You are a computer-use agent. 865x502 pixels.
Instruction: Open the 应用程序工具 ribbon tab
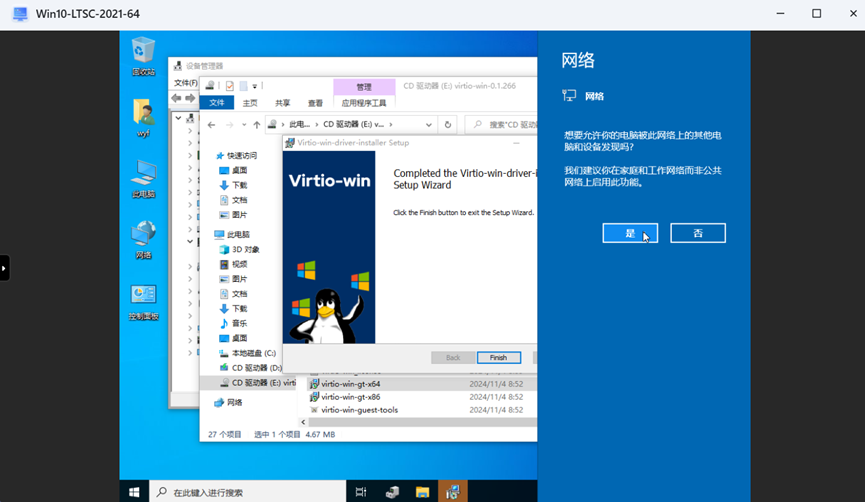364,103
